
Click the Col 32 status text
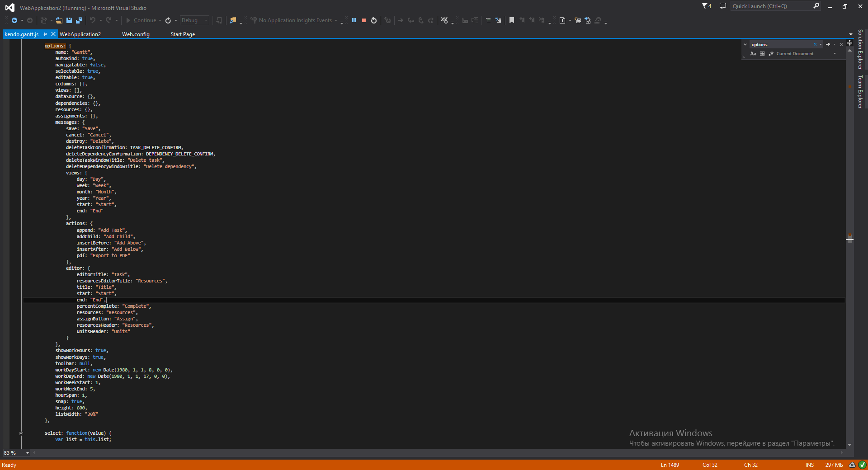pyautogui.click(x=710, y=465)
